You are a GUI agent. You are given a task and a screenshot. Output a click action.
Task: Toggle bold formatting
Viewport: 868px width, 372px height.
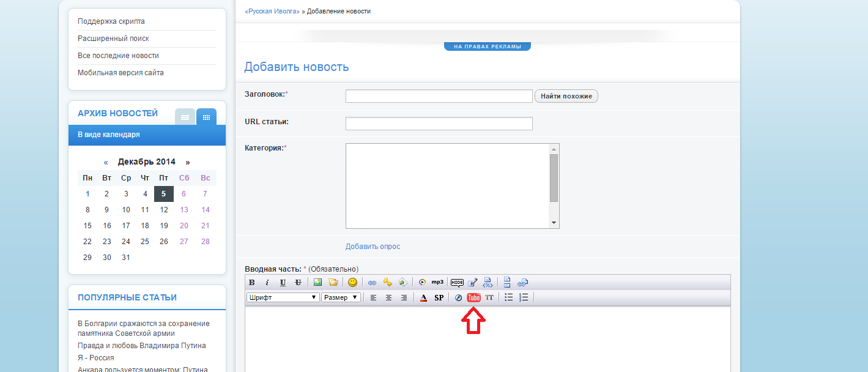251,282
